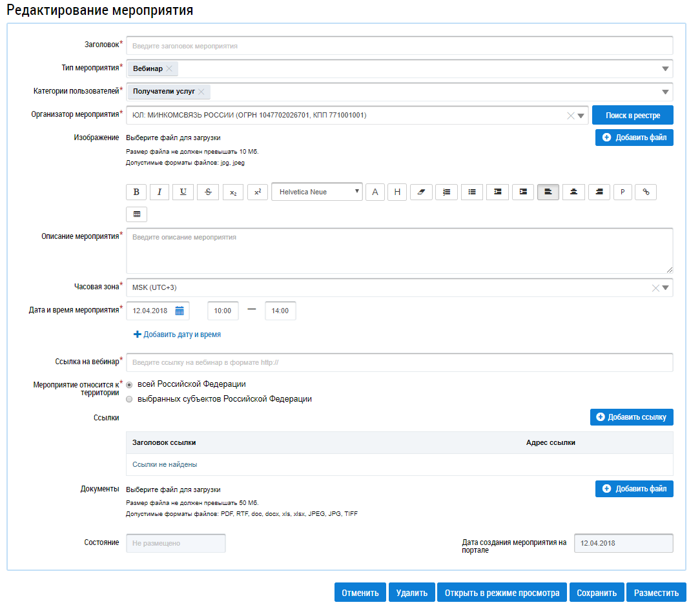Open the Helvetica Neue font dropdown

pyautogui.click(x=316, y=192)
